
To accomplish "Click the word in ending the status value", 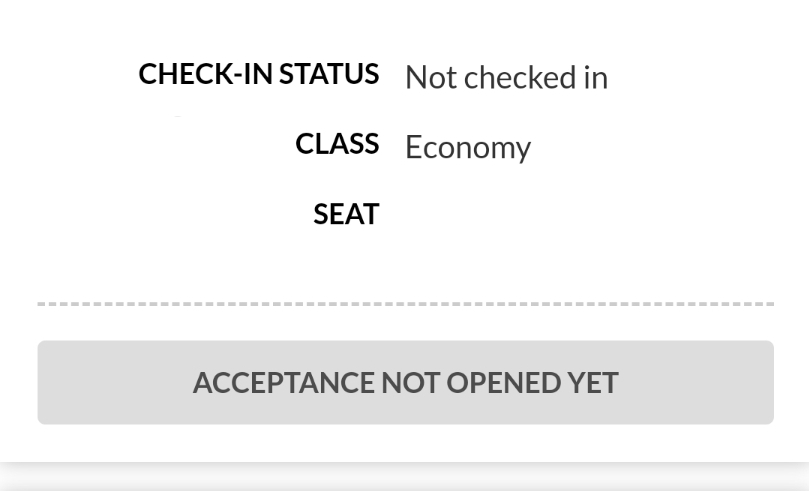I will click(x=596, y=78).
